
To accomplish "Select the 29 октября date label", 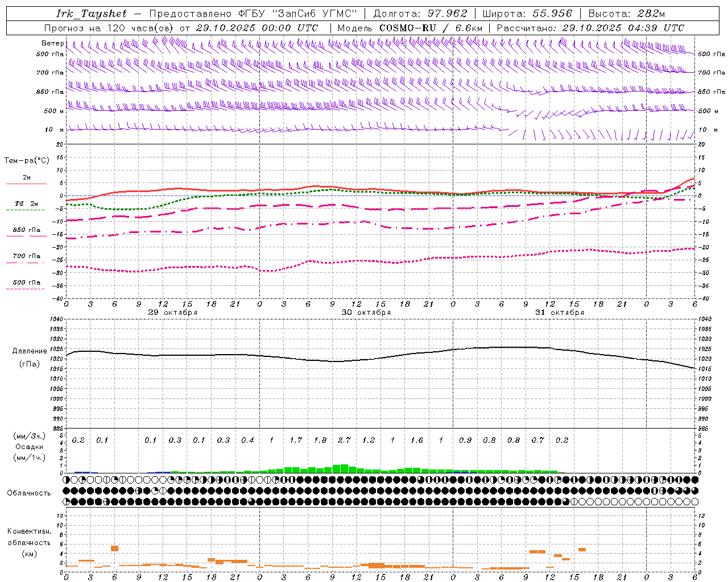I will (173, 313).
